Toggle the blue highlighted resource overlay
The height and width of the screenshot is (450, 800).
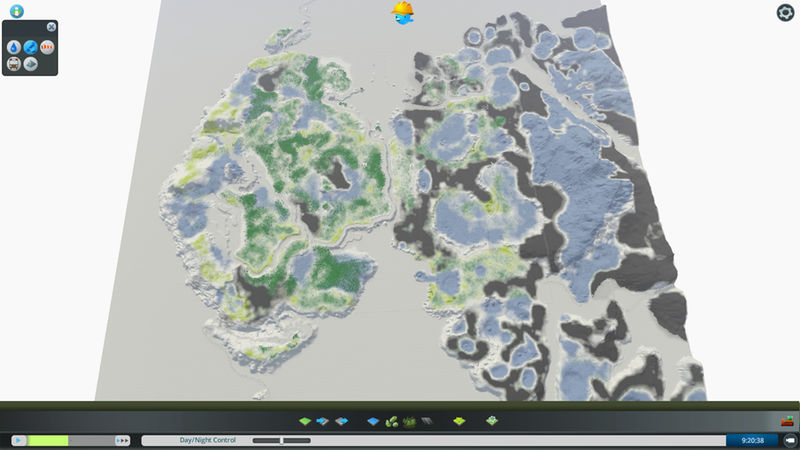[31, 47]
